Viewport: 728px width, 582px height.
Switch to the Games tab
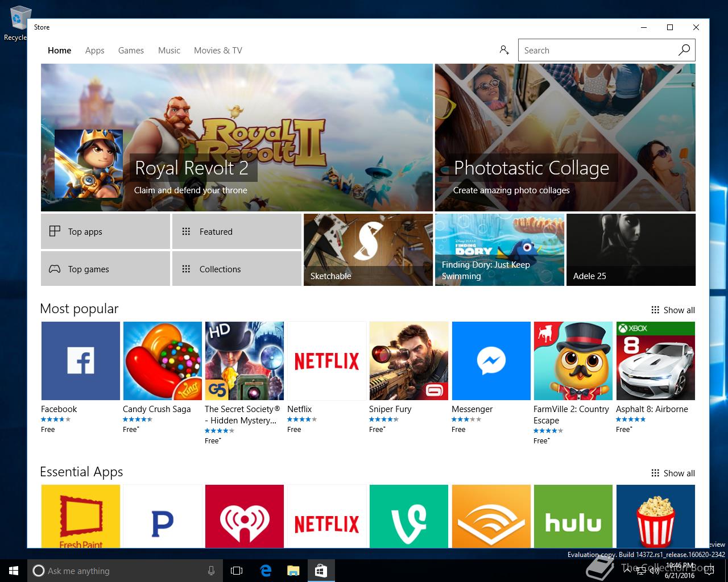[x=131, y=50]
